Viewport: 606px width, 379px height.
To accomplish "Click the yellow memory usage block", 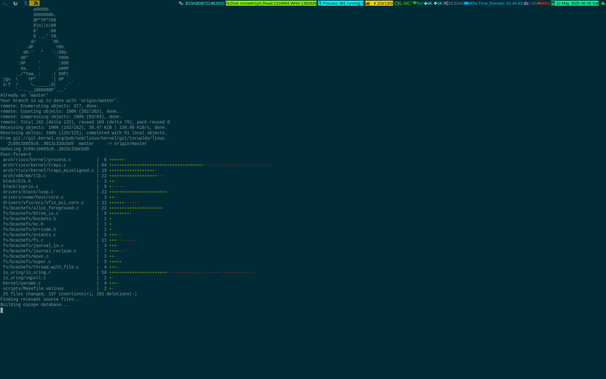I will (379, 3).
